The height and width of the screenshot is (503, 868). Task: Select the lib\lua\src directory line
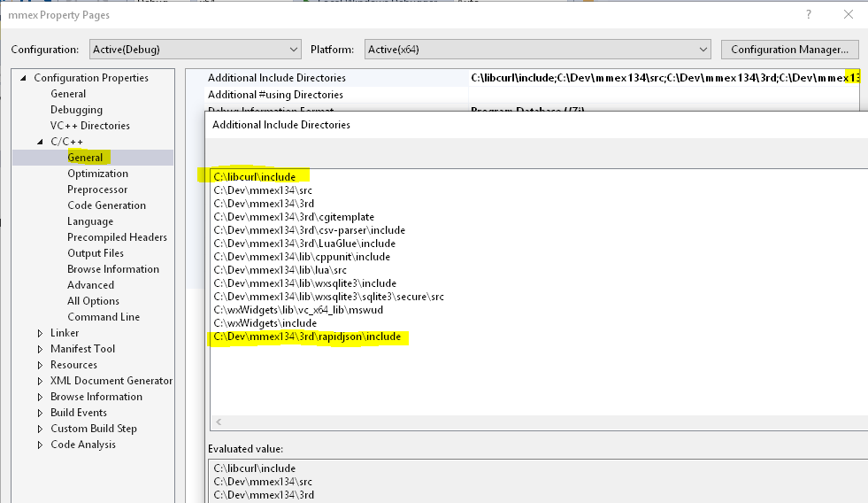pyautogui.click(x=280, y=270)
